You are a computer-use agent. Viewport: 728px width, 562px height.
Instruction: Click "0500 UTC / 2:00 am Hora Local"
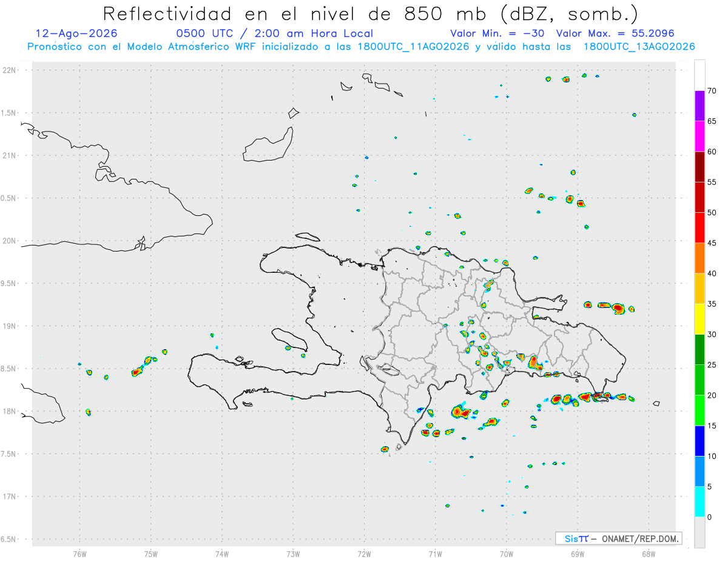coord(275,33)
